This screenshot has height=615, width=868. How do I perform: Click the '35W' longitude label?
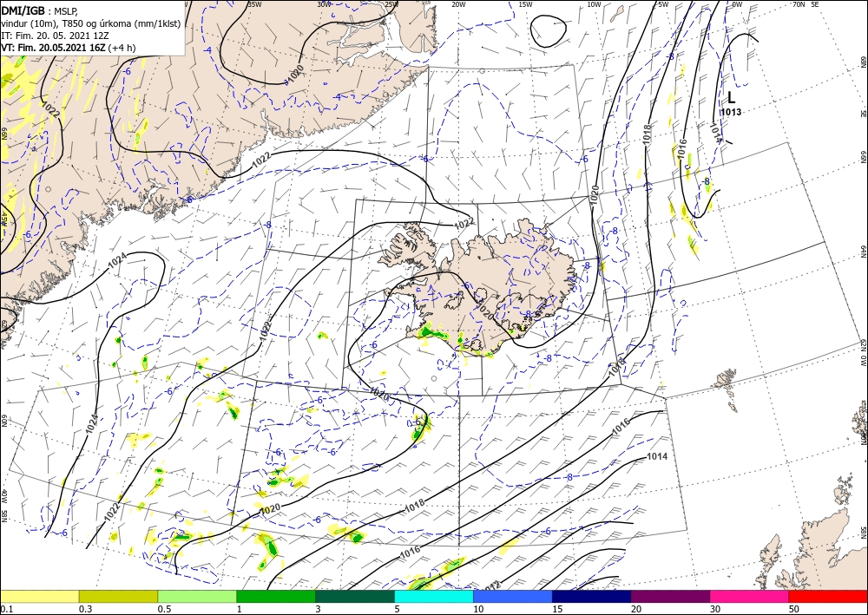coord(254,4)
